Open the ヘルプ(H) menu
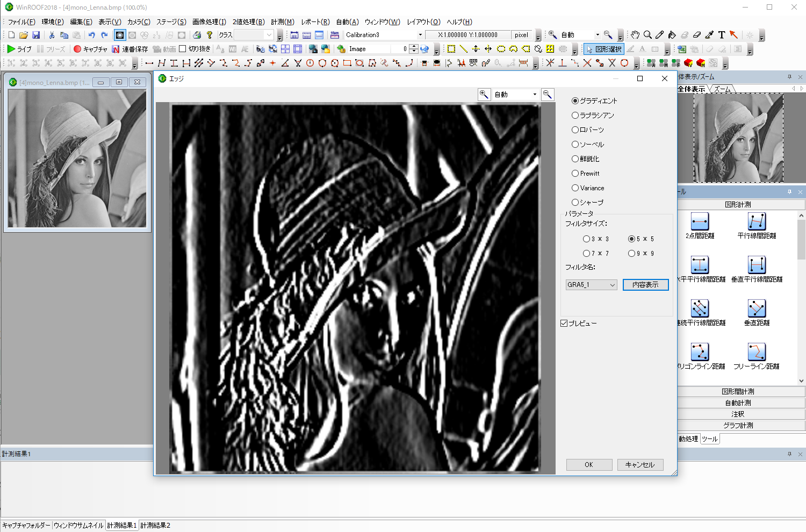The image size is (806, 532). coord(459,22)
